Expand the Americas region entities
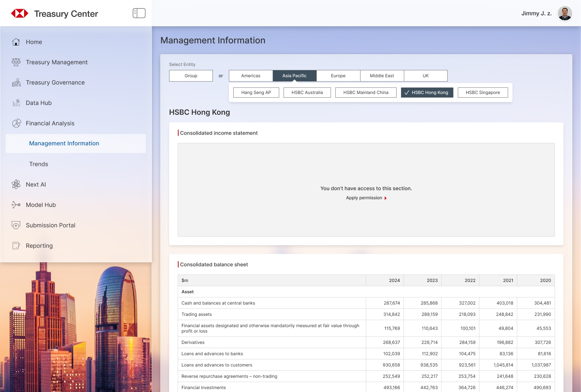581x392 pixels. pos(251,76)
